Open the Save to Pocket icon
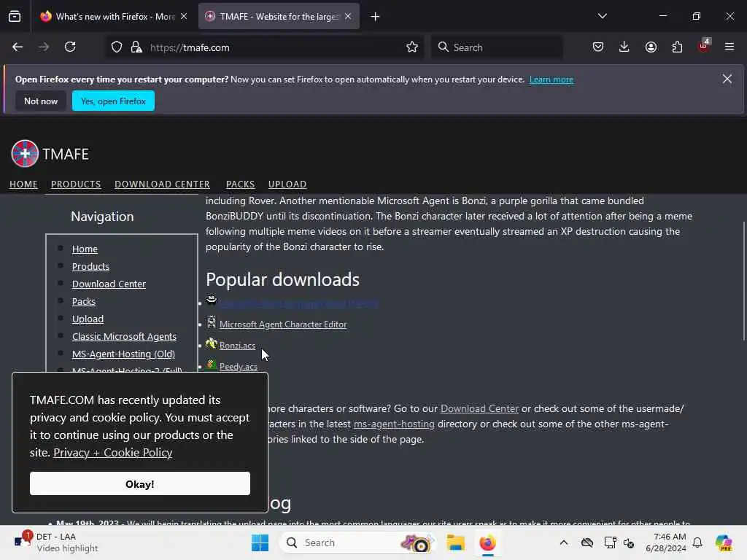The image size is (747, 560). tap(598, 47)
